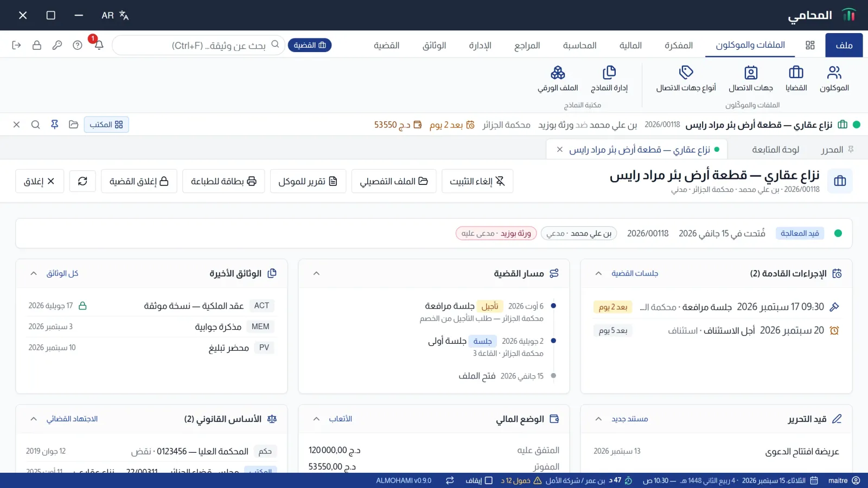Collapse the الوثائق الأخيرة panel chevron
Image resolution: width=868 pixels, height=488 pixels.
(34, 273)
